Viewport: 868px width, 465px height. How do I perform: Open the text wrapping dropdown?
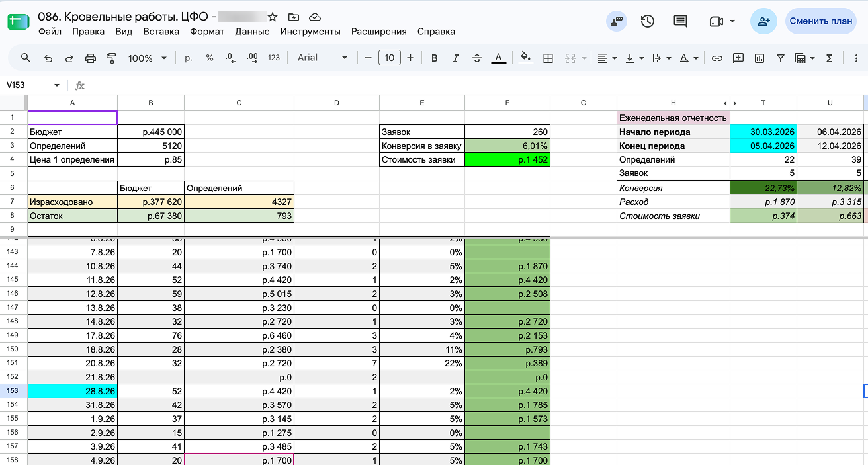point(661,58)
